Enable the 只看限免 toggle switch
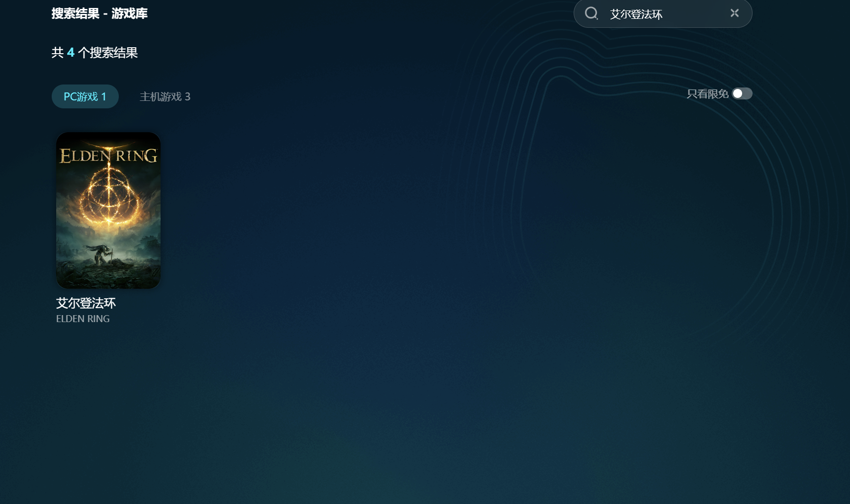Screen dimensions: 850x504 (742, 93)
